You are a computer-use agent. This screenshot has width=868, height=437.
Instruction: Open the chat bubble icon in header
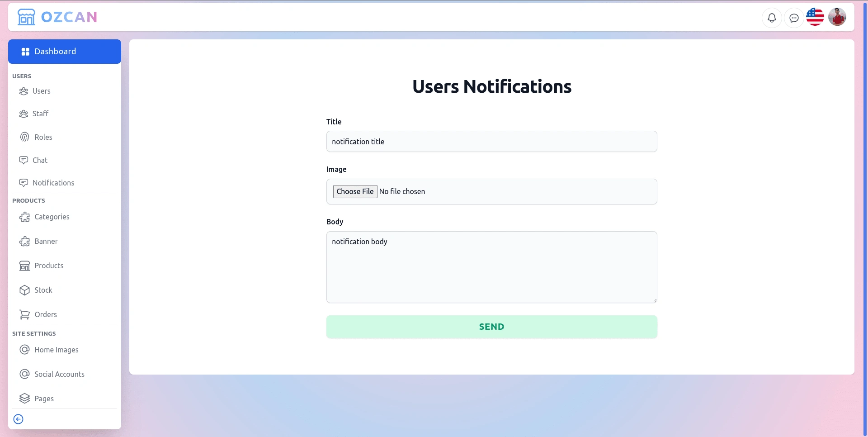click(x=794, y=18)
